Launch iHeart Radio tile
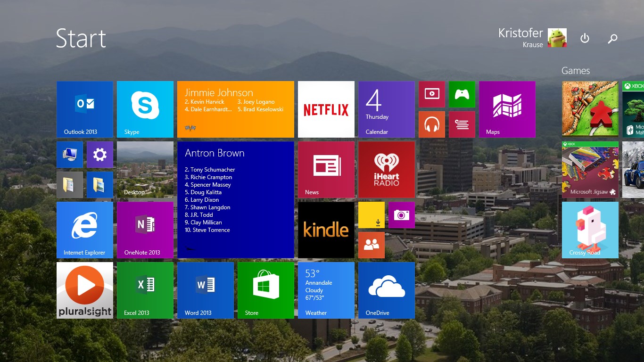644x362 pixels. [387, 170]
